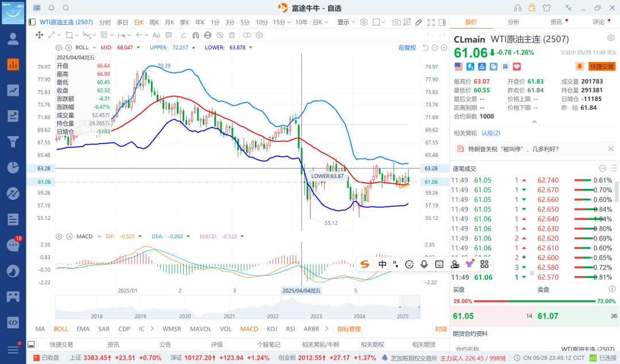
Task: Open the 特朗普关税 news headline
Action: pos(514,149)
